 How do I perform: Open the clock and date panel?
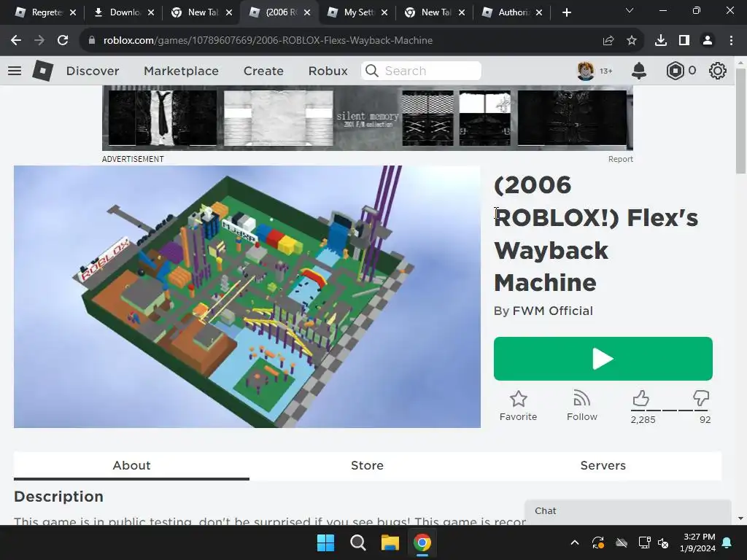[x=698, y=542]
